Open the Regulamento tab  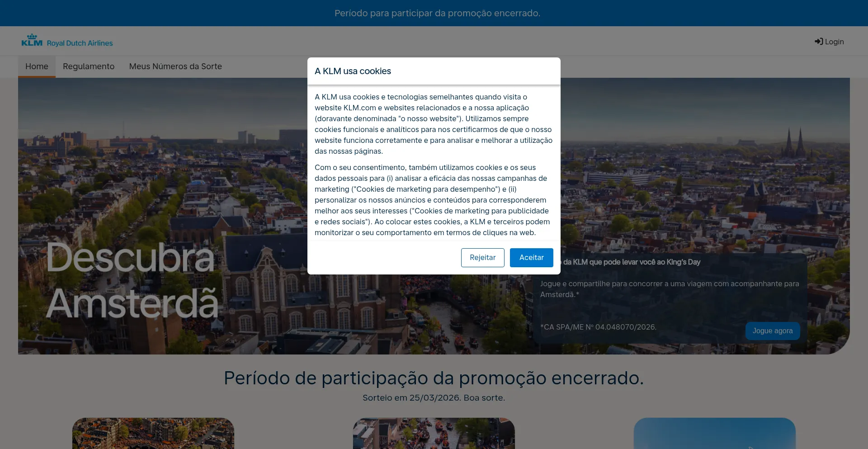(89, 66)
